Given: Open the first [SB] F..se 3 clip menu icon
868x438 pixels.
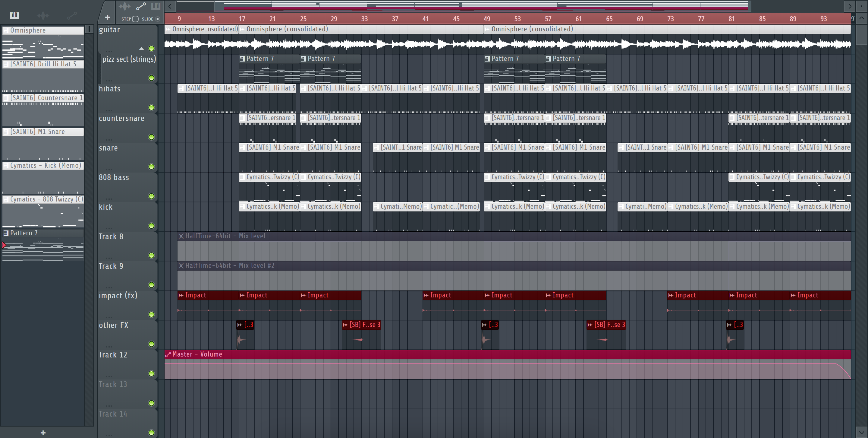Looking at the screenshot, I should pos(345,325).
